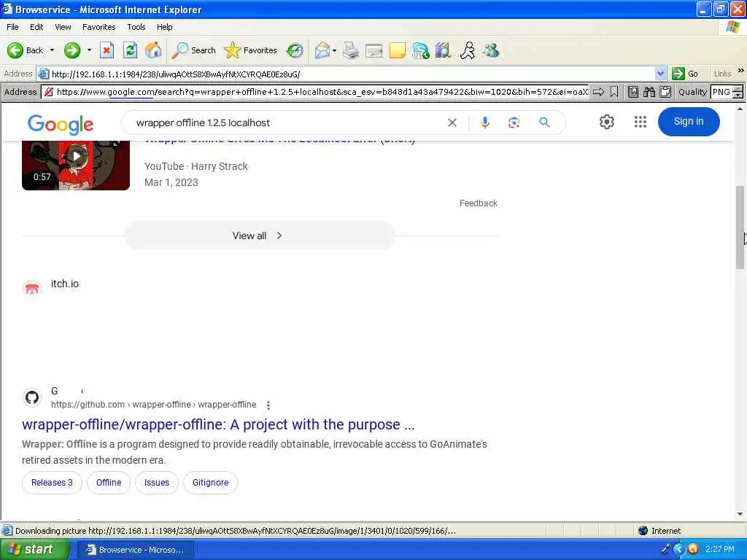This screenshot has width=747, height=560.
Task: Click the Browservice bookmark icon
Action: (x=614, y=92)
